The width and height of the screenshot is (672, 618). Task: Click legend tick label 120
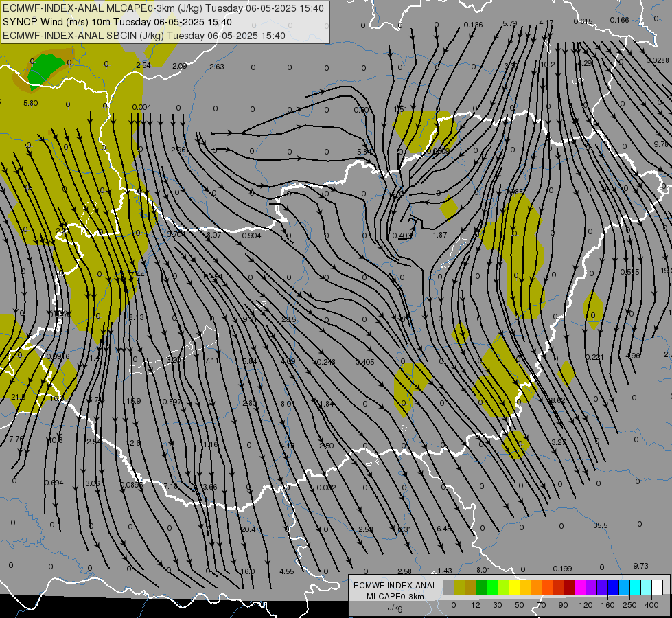586,605
